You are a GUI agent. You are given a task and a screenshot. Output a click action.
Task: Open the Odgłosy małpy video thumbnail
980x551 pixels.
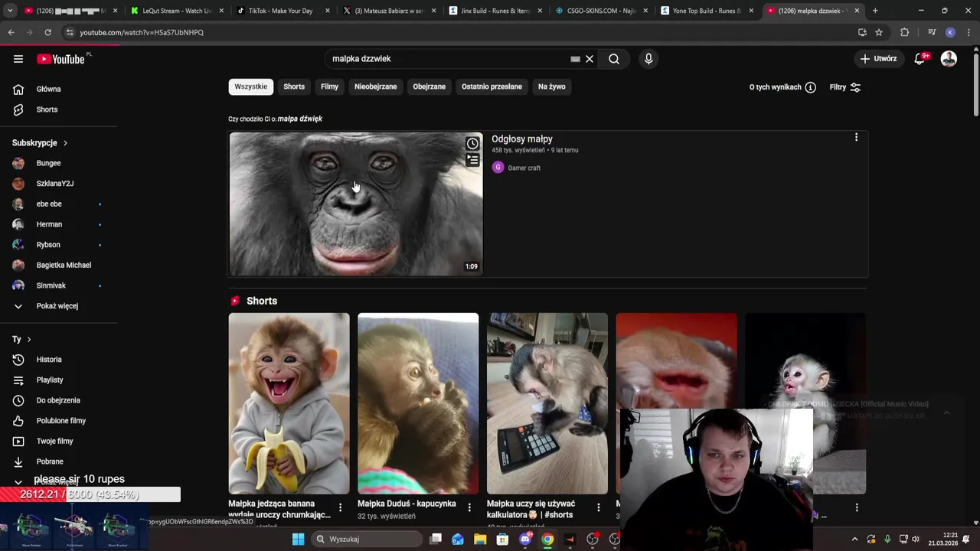coord(356,204)
